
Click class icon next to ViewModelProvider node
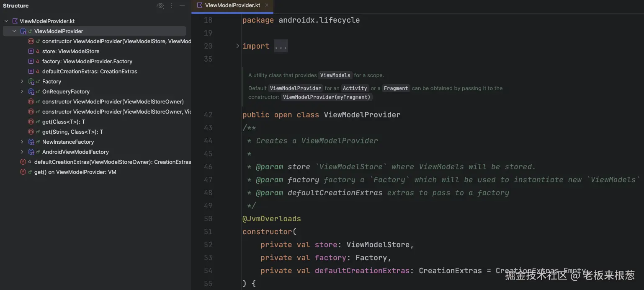[23, 31]
